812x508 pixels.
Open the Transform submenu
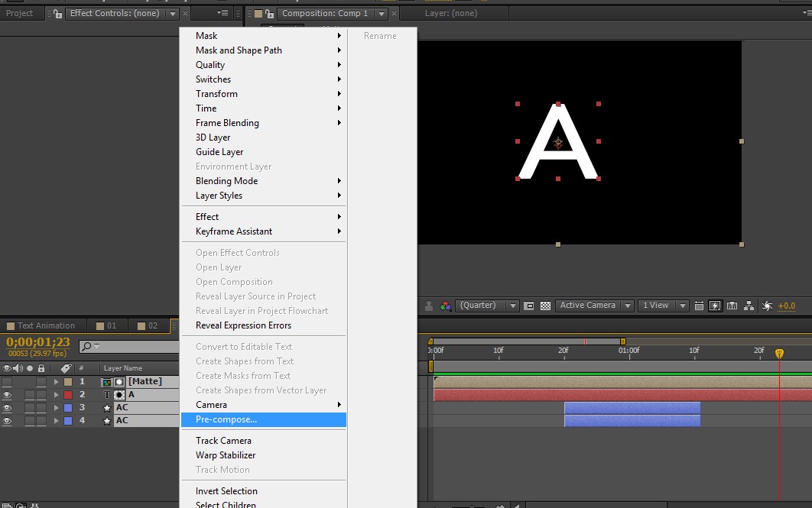pyautogui.click(x=264, y=94)
